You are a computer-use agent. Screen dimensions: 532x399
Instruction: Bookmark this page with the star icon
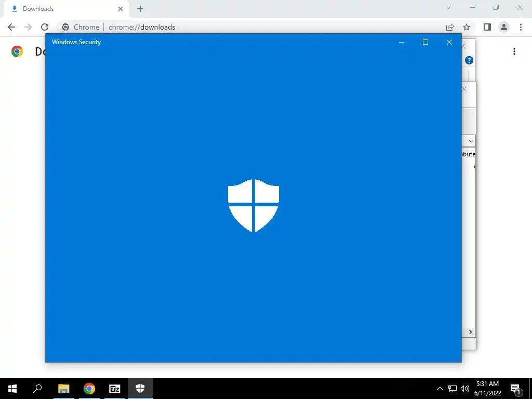(x=467, y=27)
